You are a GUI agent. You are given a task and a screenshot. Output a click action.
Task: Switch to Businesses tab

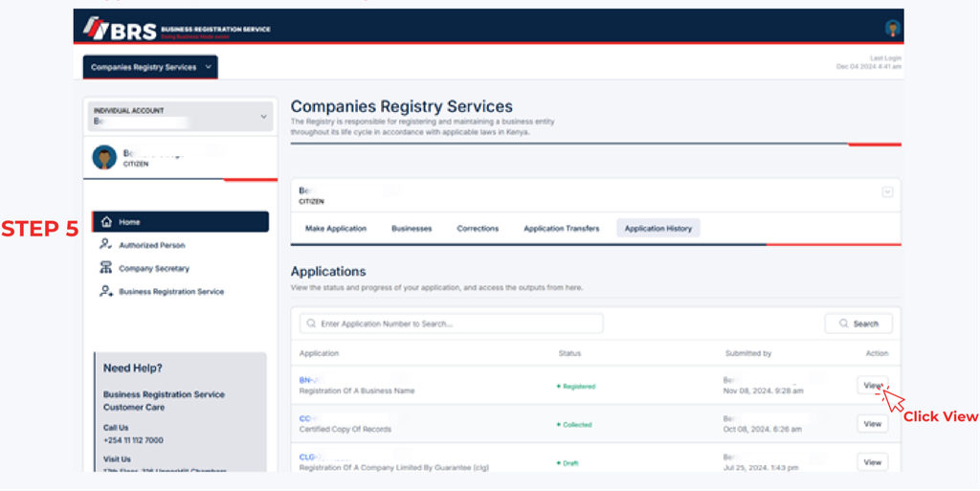pos(412,229)
